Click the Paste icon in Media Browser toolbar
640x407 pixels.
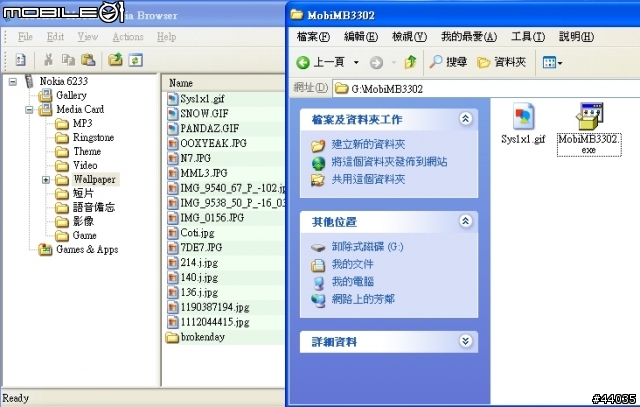click(x=88, y=60)
